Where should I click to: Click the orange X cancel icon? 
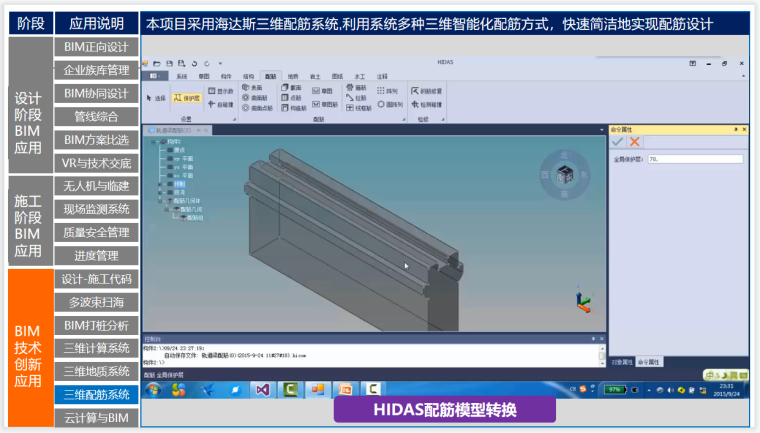(633, 142)
